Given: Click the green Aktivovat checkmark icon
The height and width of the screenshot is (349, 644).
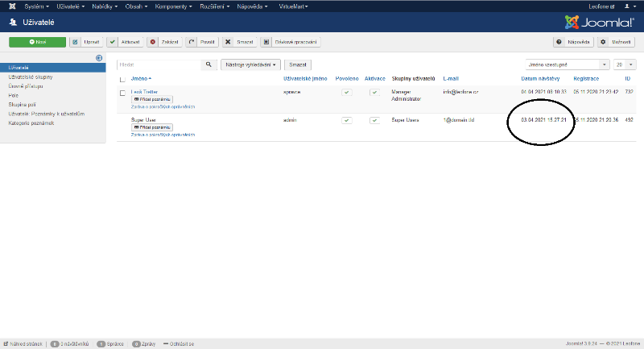Looking at the screenshot, I should (x=113, y=42).
